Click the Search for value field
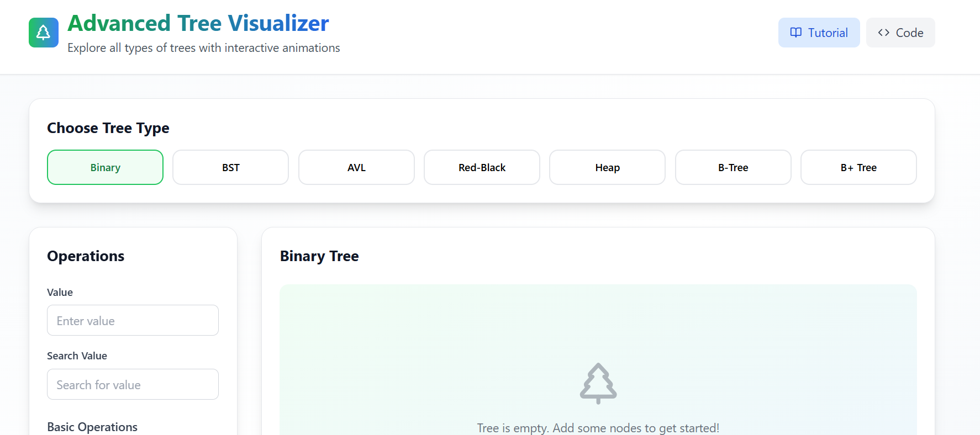The width and height of the screenshot is (980, 435). pos(133,384)
